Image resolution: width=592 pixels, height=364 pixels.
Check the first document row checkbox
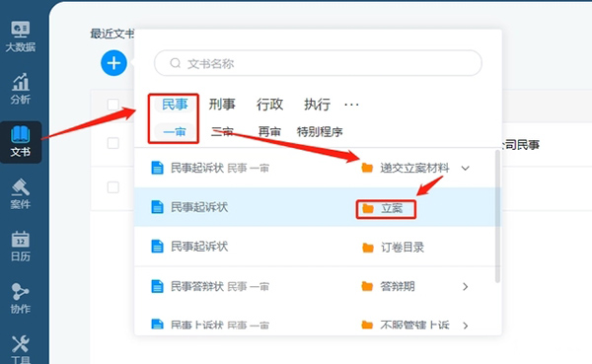pyautogui.click(x=113, y=143)
